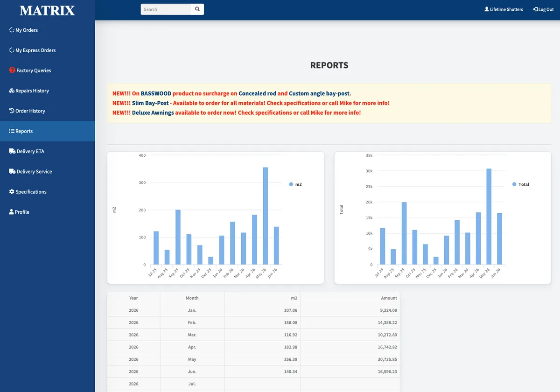Click the Log Out link
Screen dimensions: 560x392
pos(543,9)
